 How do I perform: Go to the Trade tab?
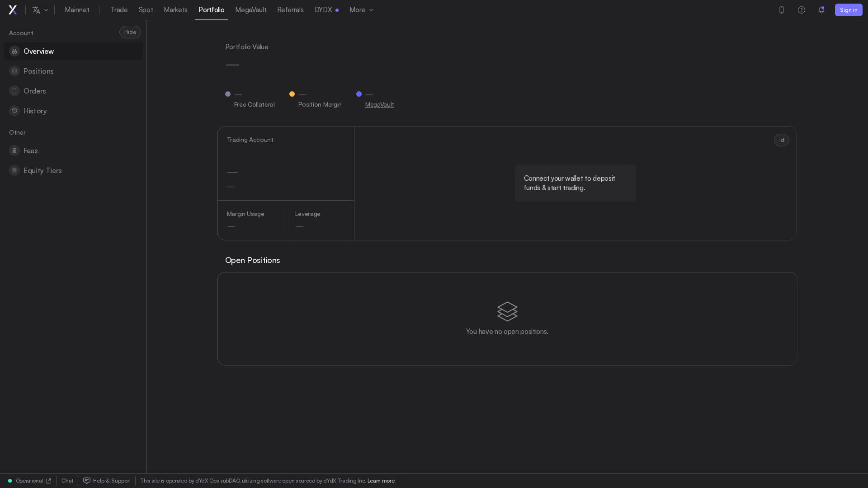pyautogui.click(x=119, y=10)
